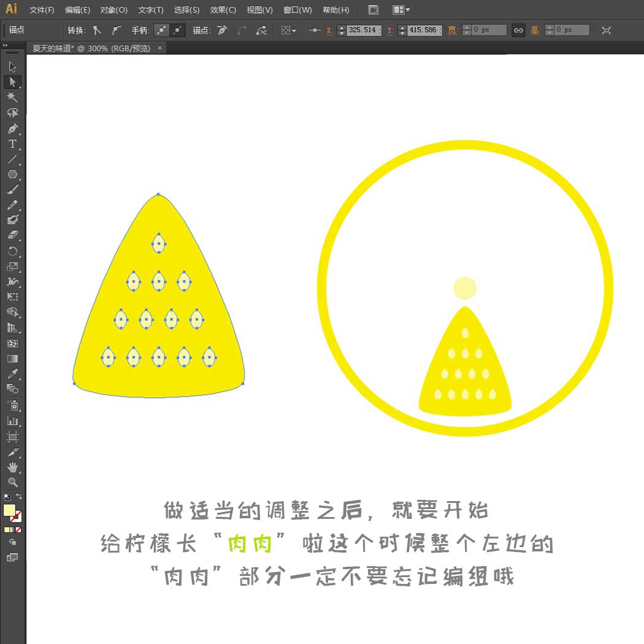Open 窗口(W) menu
644x644 pixels.
pyautogui.click(x=297, y=10)
